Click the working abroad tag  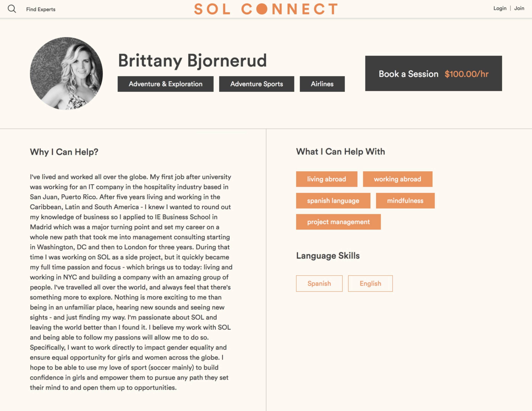[x=397, y=179]
